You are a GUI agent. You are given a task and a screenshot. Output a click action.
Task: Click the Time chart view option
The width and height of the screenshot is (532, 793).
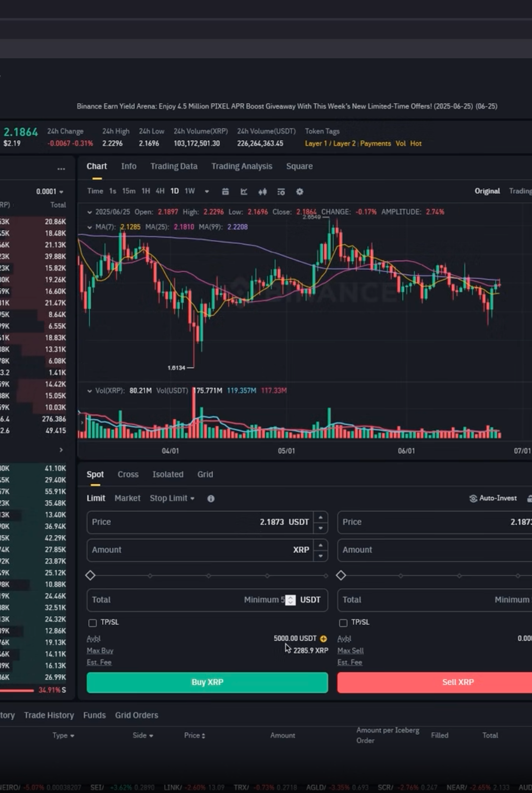click(95, 191)
